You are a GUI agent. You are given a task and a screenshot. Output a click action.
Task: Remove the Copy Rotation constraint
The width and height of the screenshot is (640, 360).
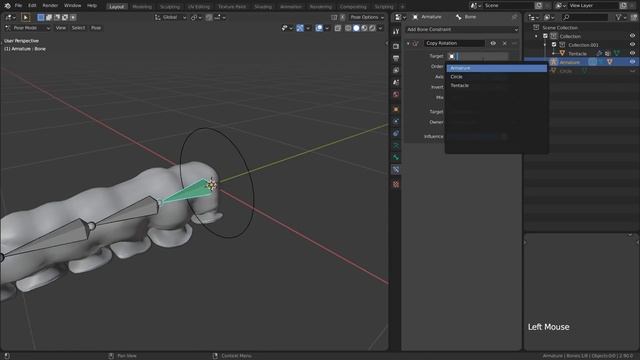(x=504, y=43)
